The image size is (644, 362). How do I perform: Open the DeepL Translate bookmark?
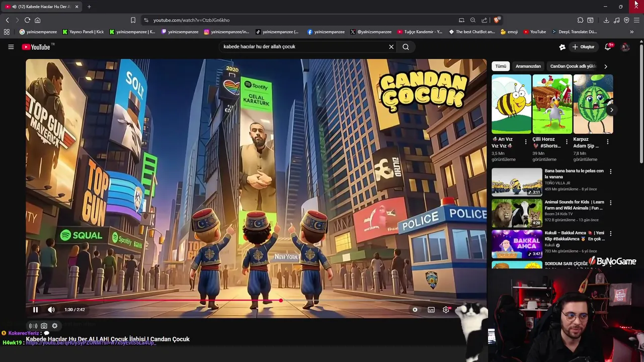point(574,32)
